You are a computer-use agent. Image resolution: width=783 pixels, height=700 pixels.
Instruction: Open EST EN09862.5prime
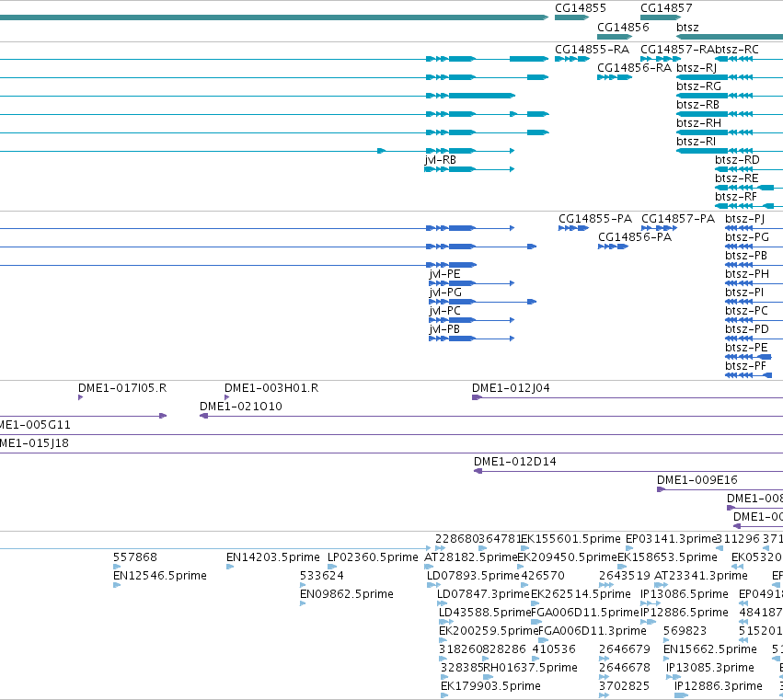coord(347,594)
